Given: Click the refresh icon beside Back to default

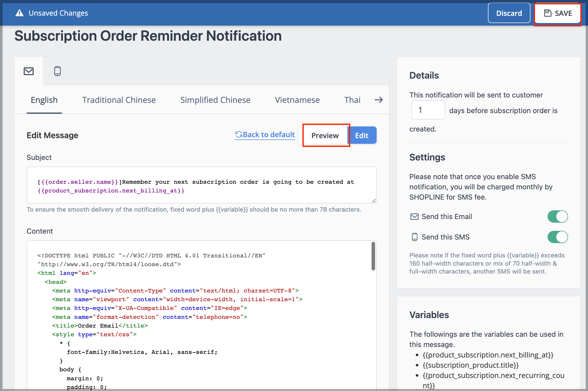Looking at the screenshot, I should (239, 135).
